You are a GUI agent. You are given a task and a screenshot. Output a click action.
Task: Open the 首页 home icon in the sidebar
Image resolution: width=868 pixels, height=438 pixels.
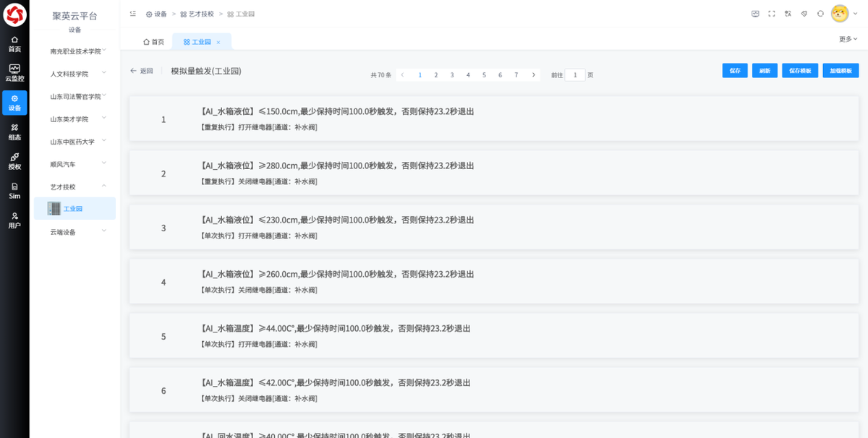click(14, 43)
